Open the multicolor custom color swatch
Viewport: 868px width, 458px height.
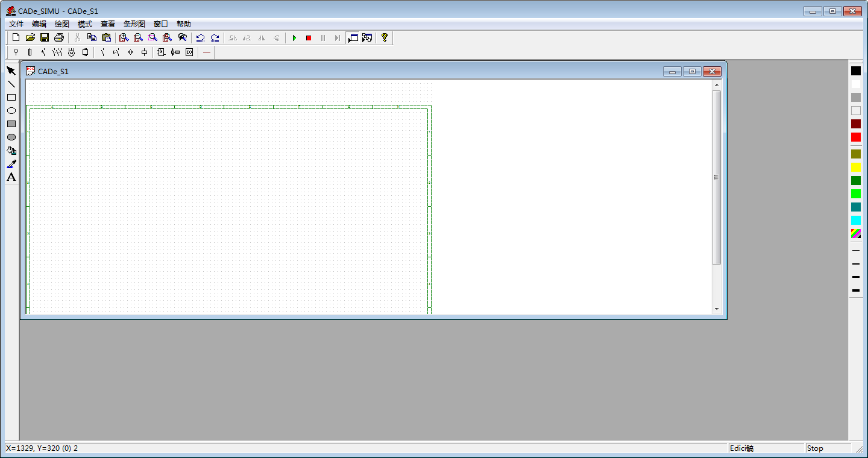tap(856, 234)
